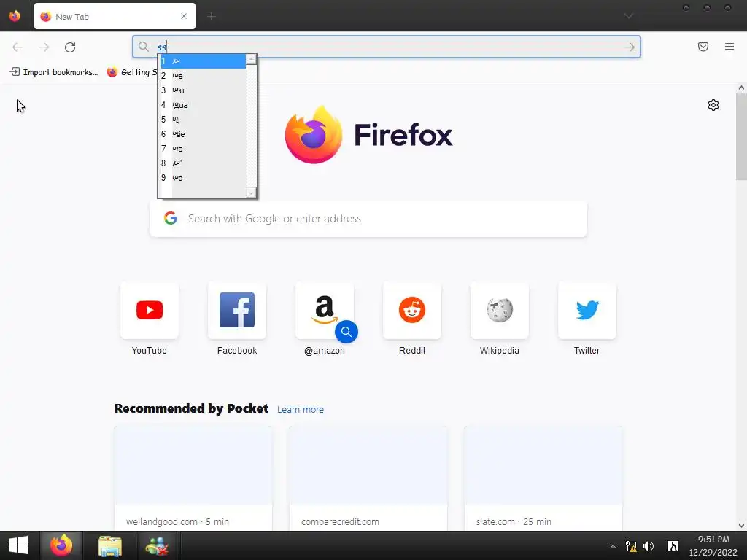Select IME candidate number 4
The height and width of the screenshot is (560, 747).
[203, 105]
